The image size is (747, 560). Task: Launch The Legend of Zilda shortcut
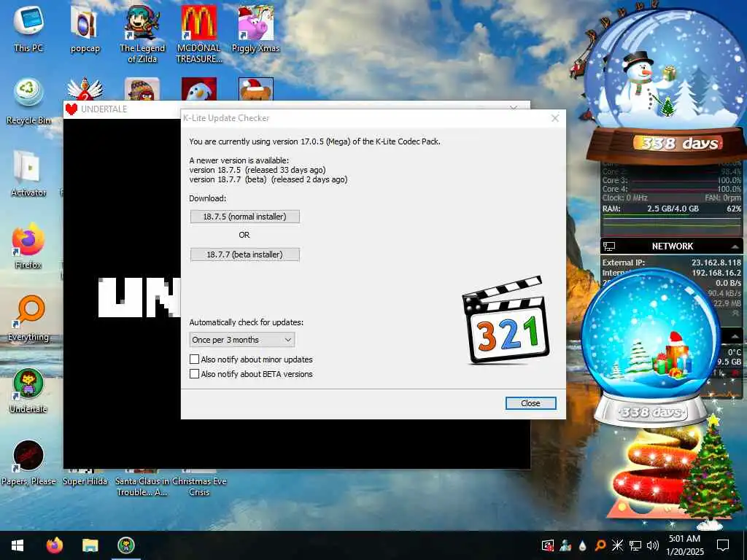(142, 34)
